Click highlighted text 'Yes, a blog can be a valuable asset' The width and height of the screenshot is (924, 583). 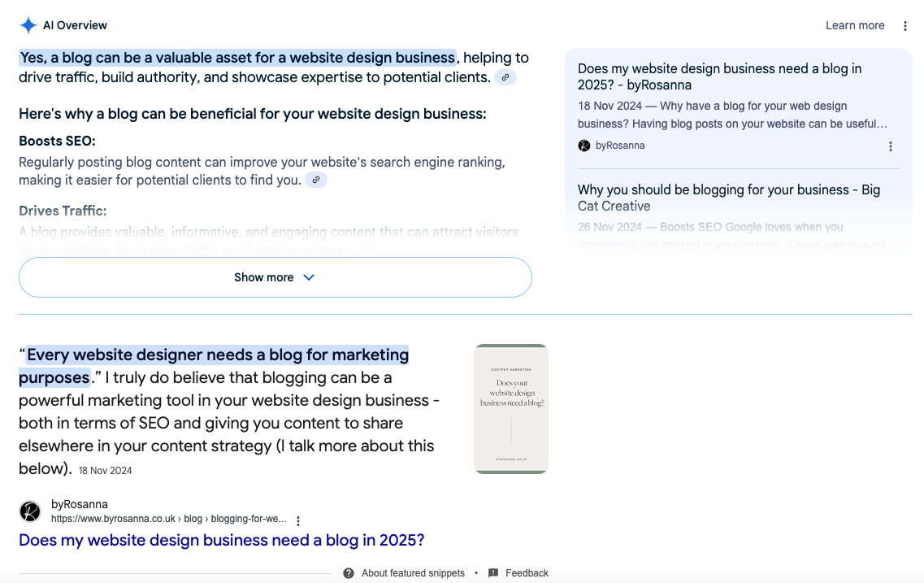pos(237,58)
